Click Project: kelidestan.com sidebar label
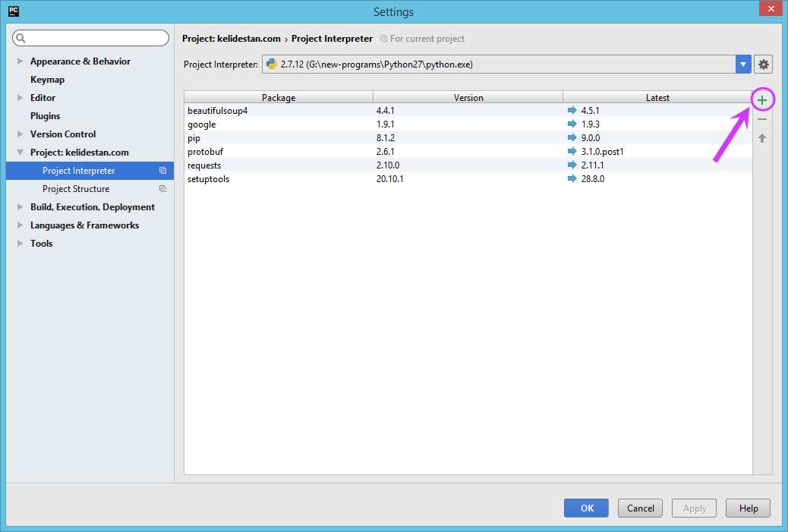This screenshot has height=532, width=788. 80,153
